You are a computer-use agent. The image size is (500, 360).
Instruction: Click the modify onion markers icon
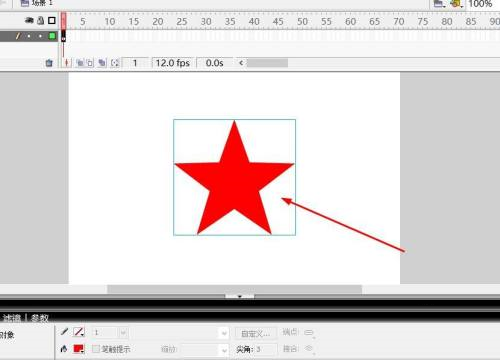point(115,63)
